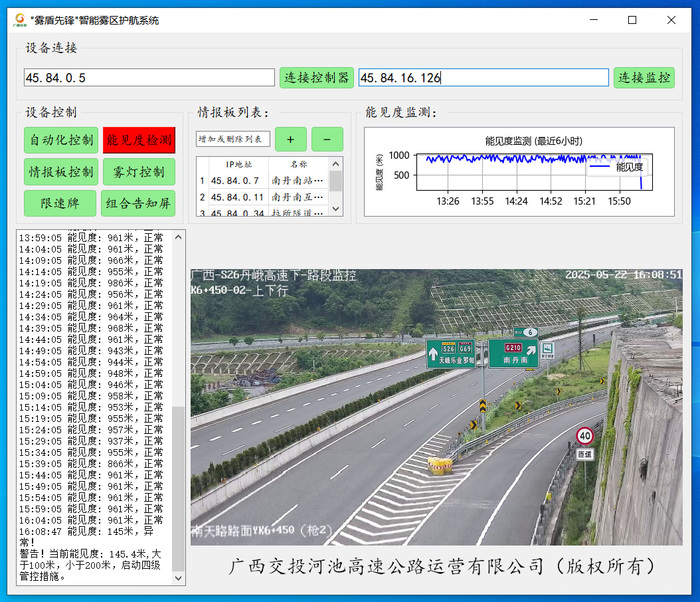Click the 连接监控 button
This screenshot has width=700, height=602.
[x=644, y=78]
